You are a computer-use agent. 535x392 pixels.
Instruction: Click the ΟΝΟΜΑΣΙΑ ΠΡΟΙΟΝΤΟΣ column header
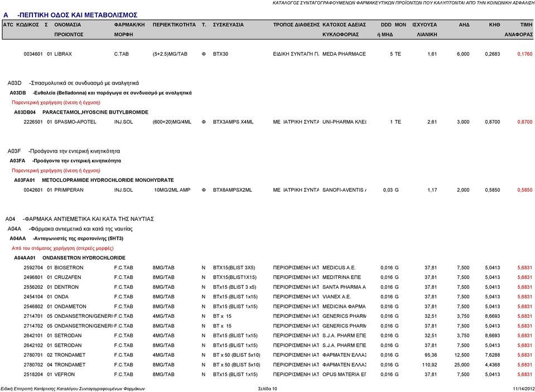click(69, 30)
